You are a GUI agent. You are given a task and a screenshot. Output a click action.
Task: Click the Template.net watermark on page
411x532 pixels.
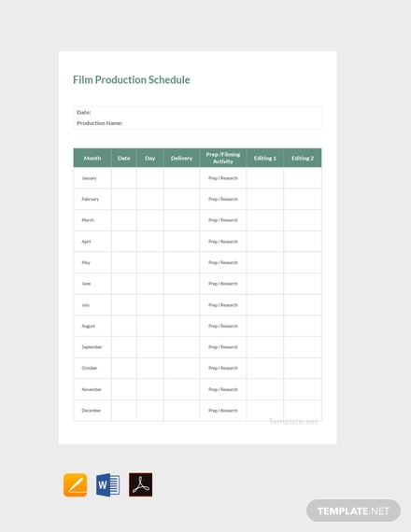point(293,421)
